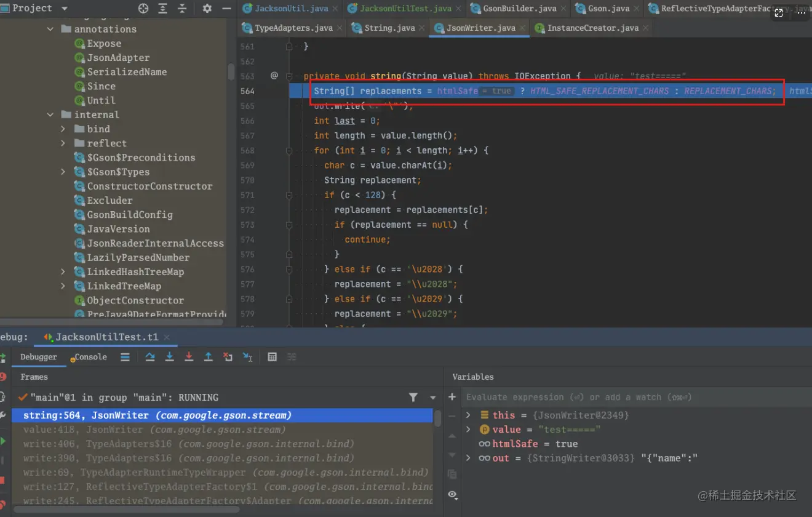Expand the reflect folder
Image resolution: width=812 pixels, height=517 pixels.
coord(63,143)
